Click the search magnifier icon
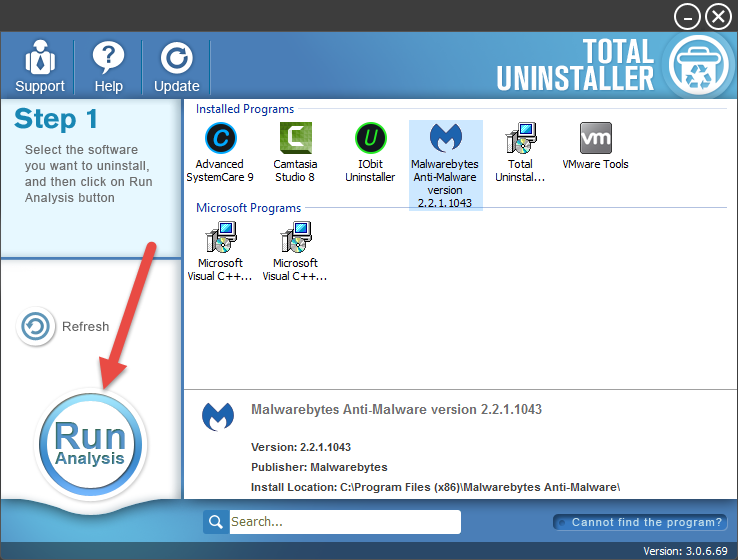Image resolution: width=738 pixels, height=560 pixels. (216, 521)
